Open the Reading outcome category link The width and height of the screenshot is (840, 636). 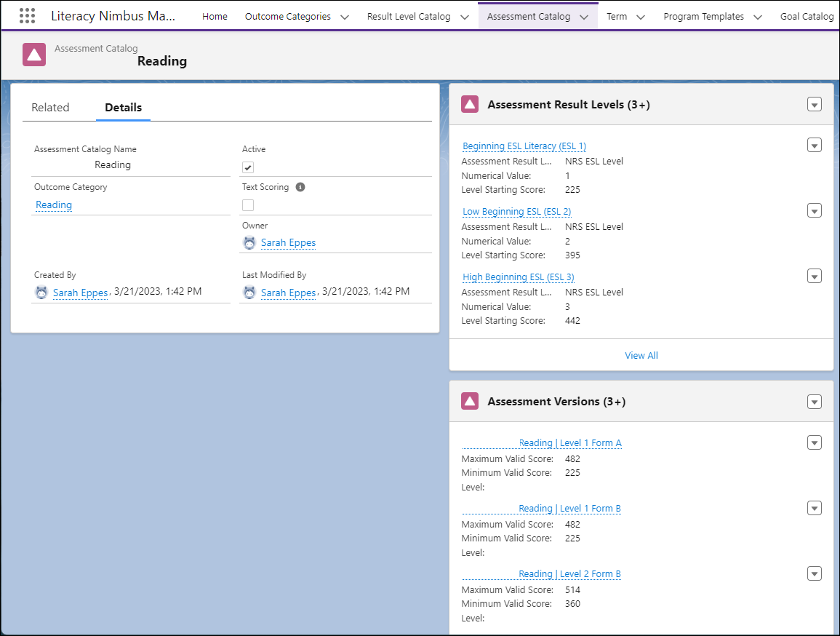click(x=54, y=205)
